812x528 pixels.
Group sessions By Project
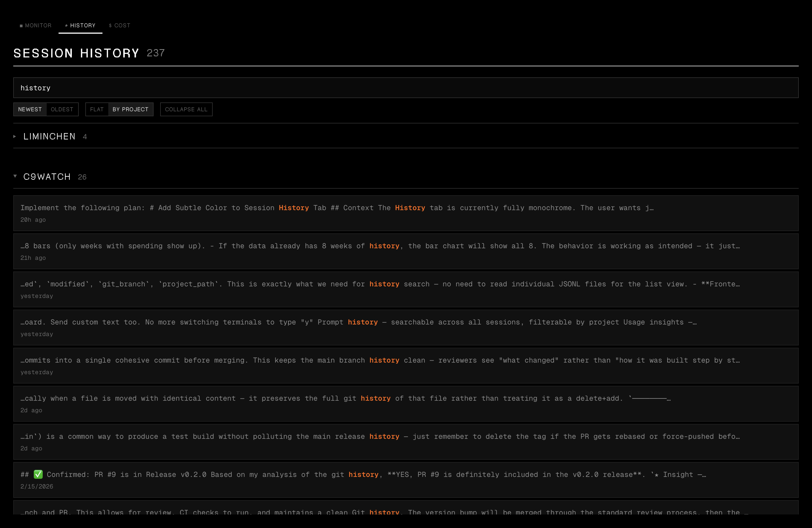tap(130, 109)
